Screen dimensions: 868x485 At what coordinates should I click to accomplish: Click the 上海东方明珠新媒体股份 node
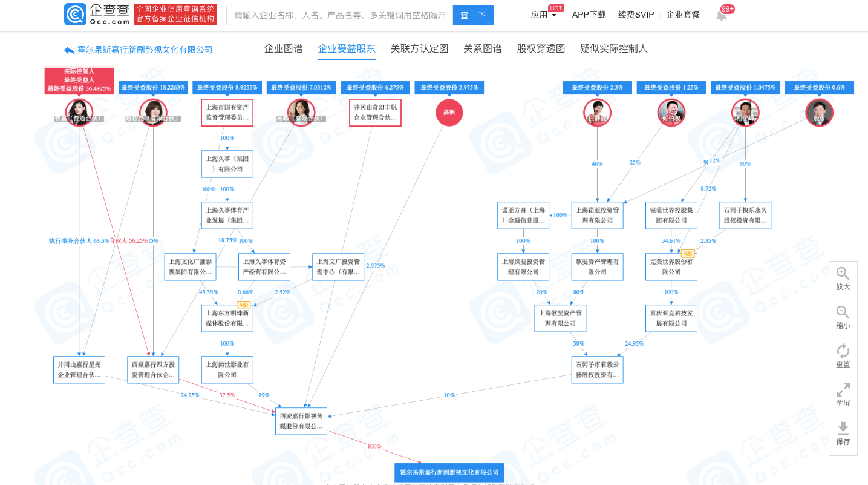227,318
